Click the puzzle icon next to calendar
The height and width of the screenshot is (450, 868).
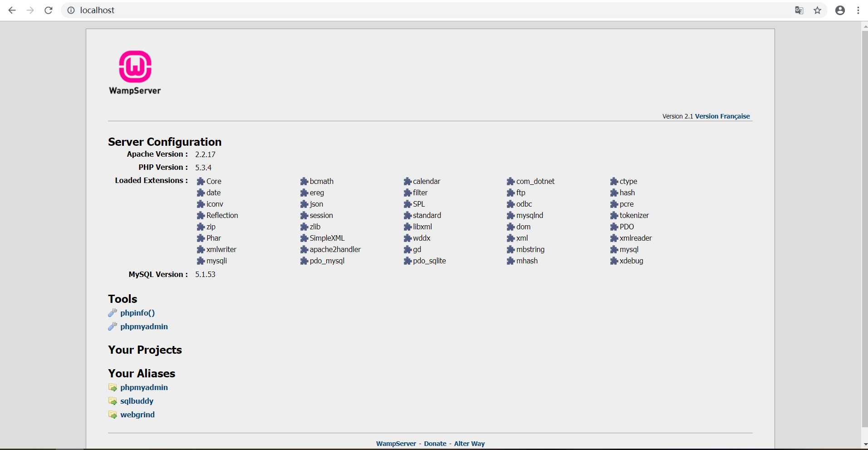407,181
